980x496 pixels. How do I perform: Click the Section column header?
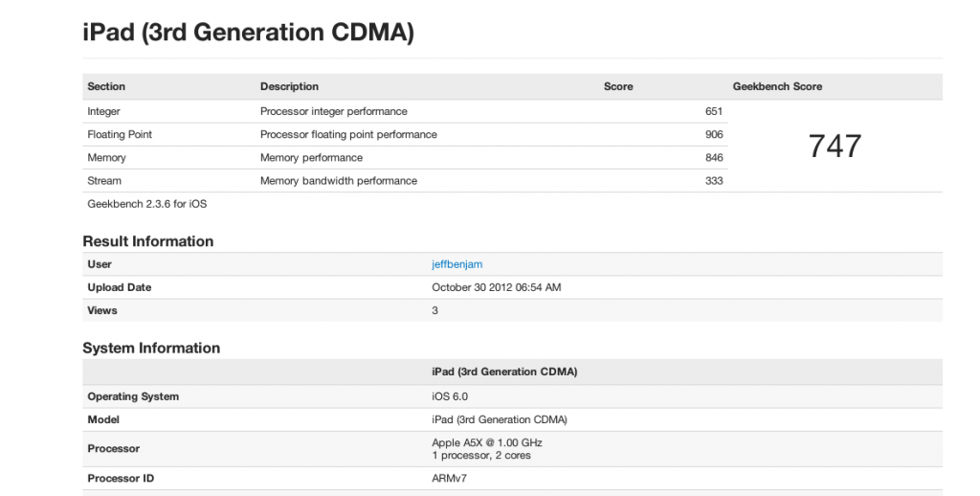106,87
